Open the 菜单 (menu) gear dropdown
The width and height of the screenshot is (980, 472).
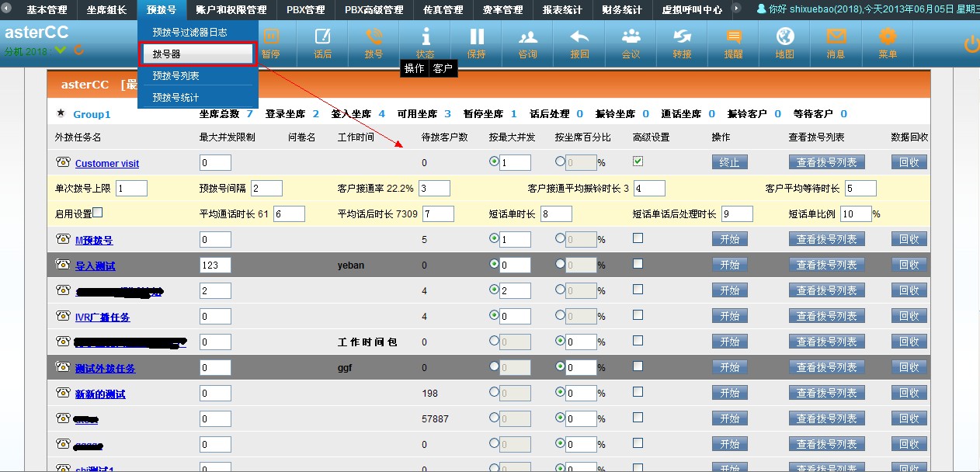[888, 37]
